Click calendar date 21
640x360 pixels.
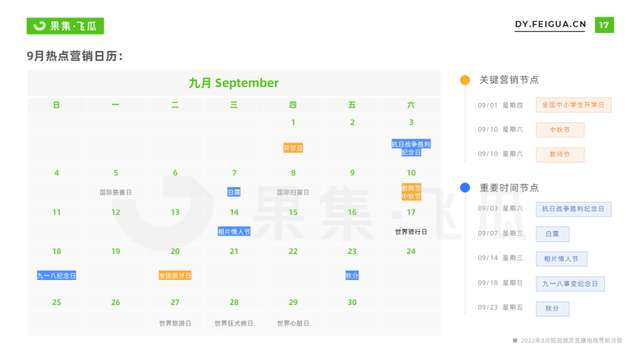(234, 251)
